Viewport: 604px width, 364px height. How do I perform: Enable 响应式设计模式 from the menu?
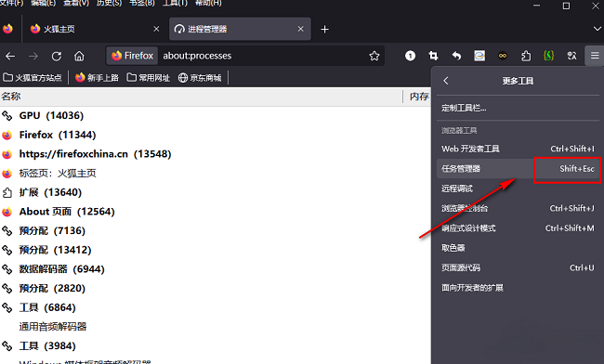tap(518, 228)
